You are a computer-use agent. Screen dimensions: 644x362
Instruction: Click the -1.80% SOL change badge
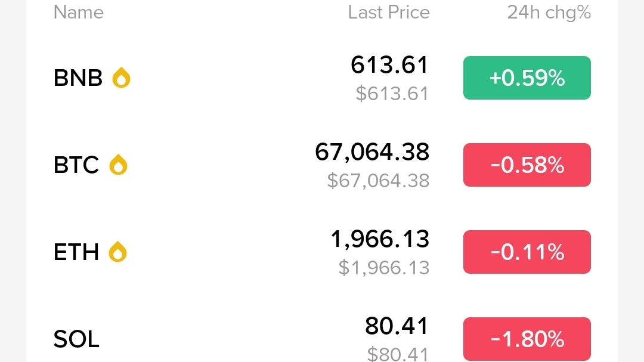pyautogui.click(x=527, y=339)
